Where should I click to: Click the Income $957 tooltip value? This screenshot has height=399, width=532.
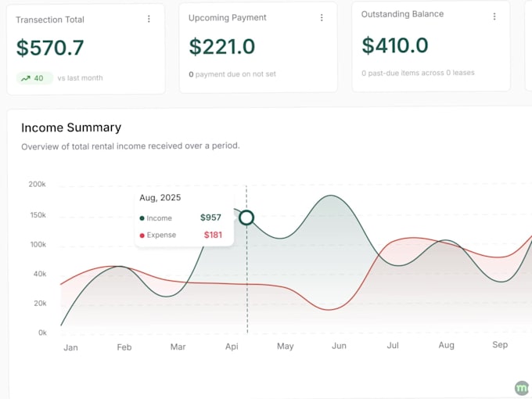(x=210, y=217)
